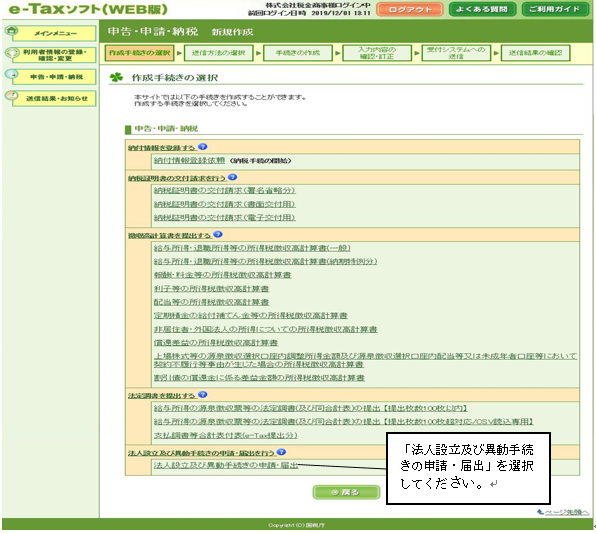Open help icon next to 納税証明書の交付請求を行う
The width and height of the screenshot is (596, 533).
(x=233, y=177)
